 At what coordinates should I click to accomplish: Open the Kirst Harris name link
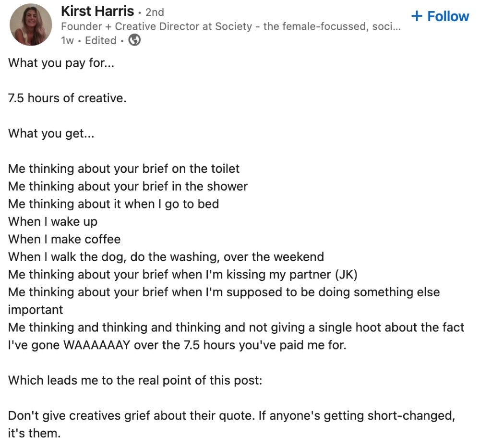tap(97, 12)
